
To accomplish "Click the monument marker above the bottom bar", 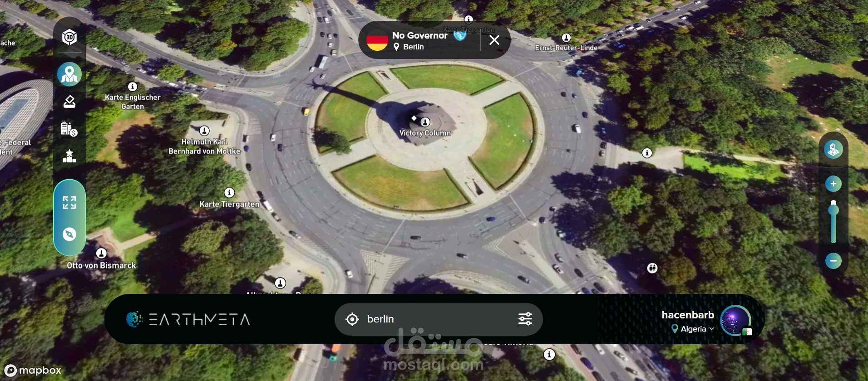I will coord(281,283).
